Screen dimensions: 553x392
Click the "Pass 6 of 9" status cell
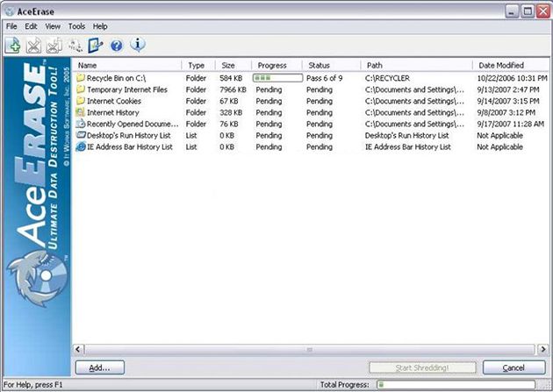[324, 78]
